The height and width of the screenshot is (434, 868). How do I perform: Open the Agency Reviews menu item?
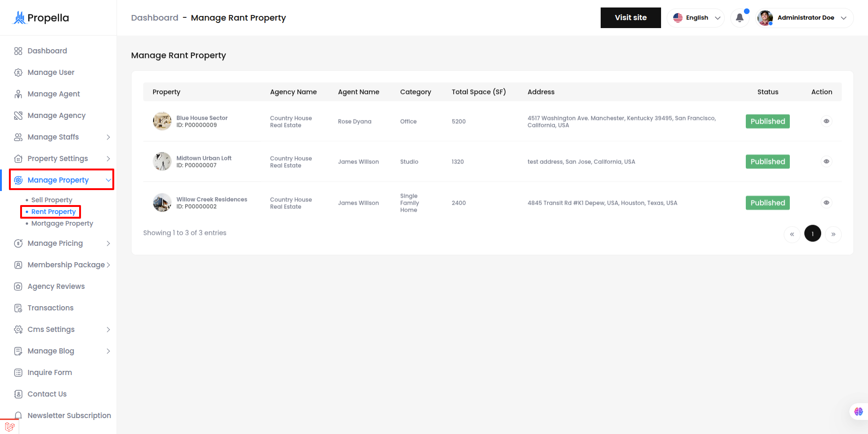pyautogui.click(x=56, y=287)
